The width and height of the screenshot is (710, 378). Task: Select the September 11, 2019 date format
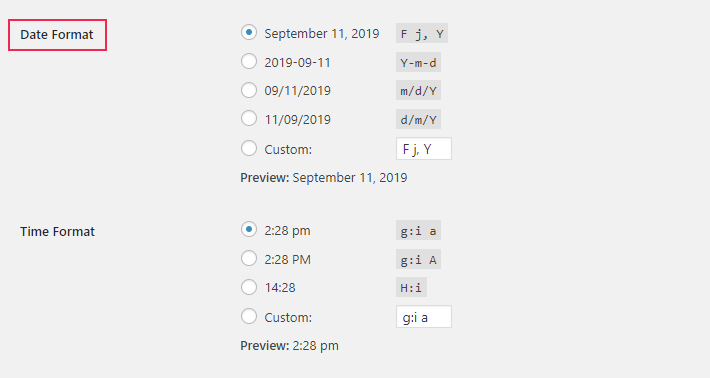[x=249, y=33]
